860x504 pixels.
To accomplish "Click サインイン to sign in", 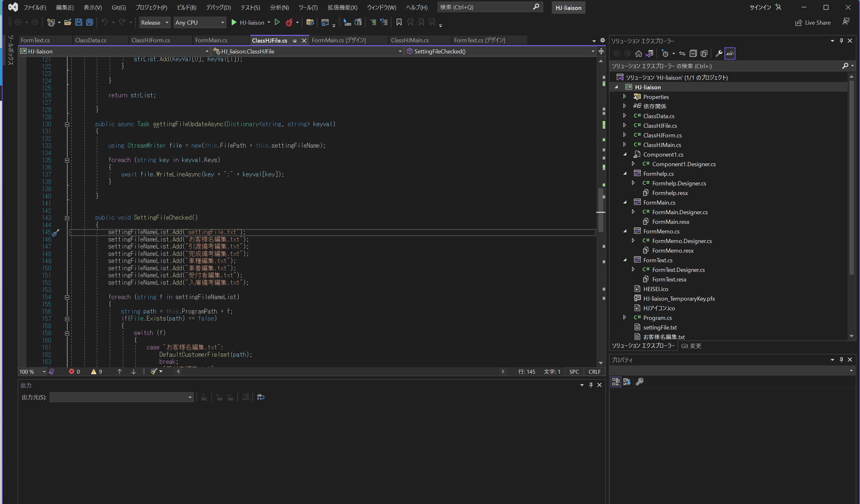I will (x=760, y=7).
